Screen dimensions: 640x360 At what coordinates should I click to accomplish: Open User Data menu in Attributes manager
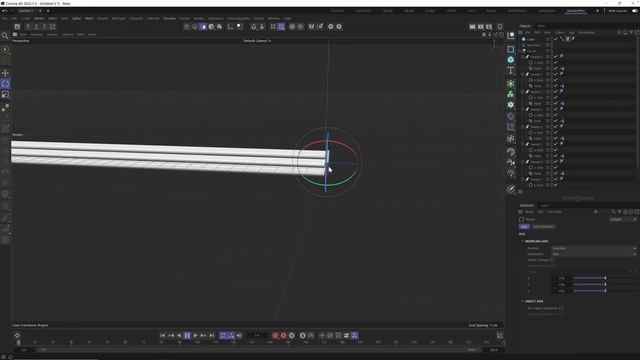554,212
